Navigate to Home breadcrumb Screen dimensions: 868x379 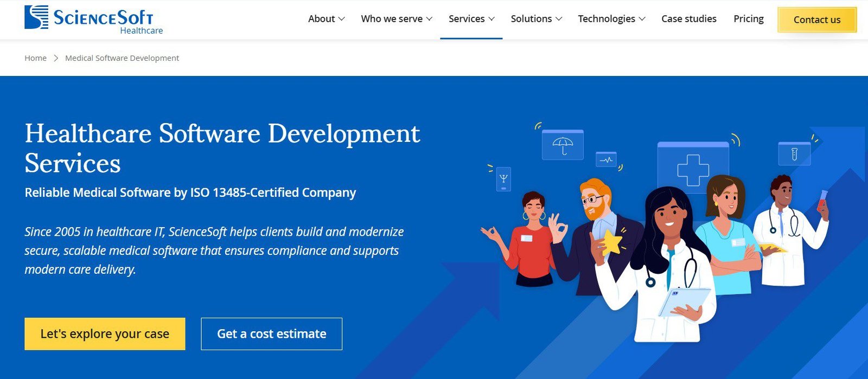tap(35, 58)
